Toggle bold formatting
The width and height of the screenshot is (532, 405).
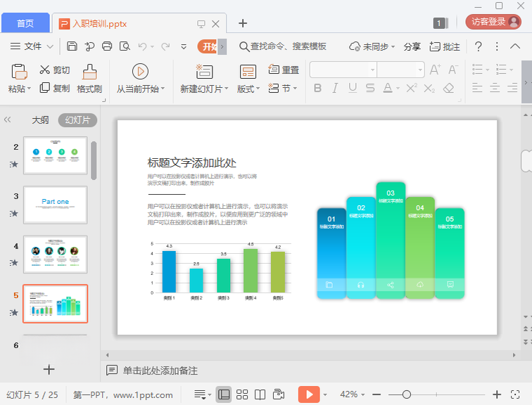pyautogui.click(x=317, y=88)
